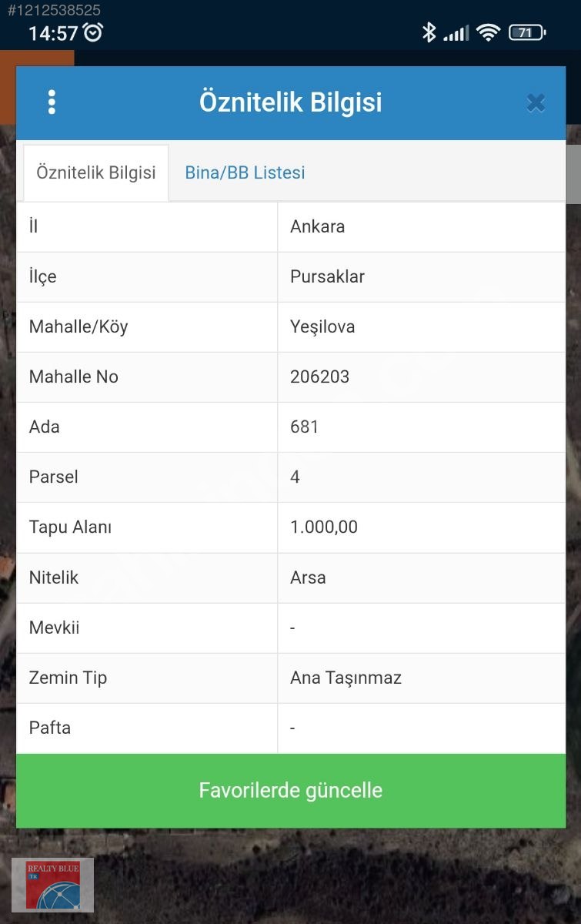Close the Öznitelik Bilgisi dialog
This screenshot has width=581, height=924.
536,103
